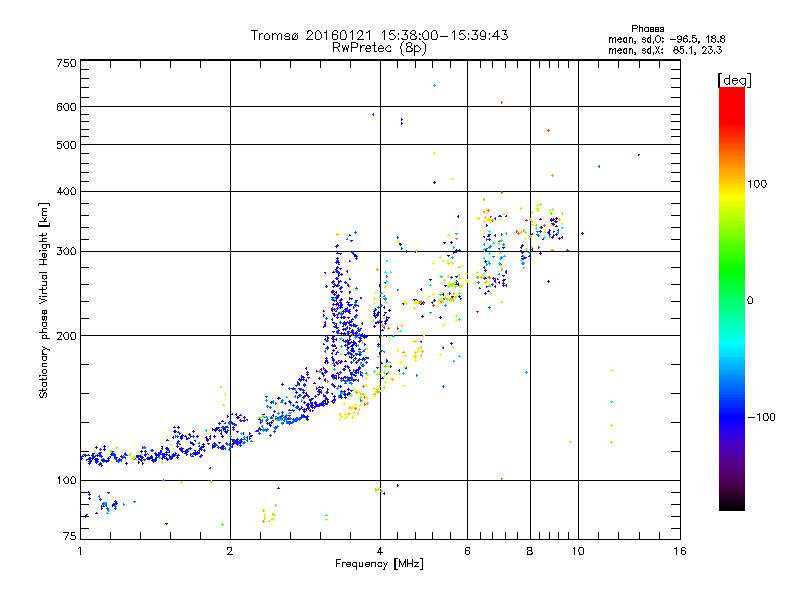The image size is (800, 600).
Task: Click the y-axis label "750"
Action: [67, 63]
